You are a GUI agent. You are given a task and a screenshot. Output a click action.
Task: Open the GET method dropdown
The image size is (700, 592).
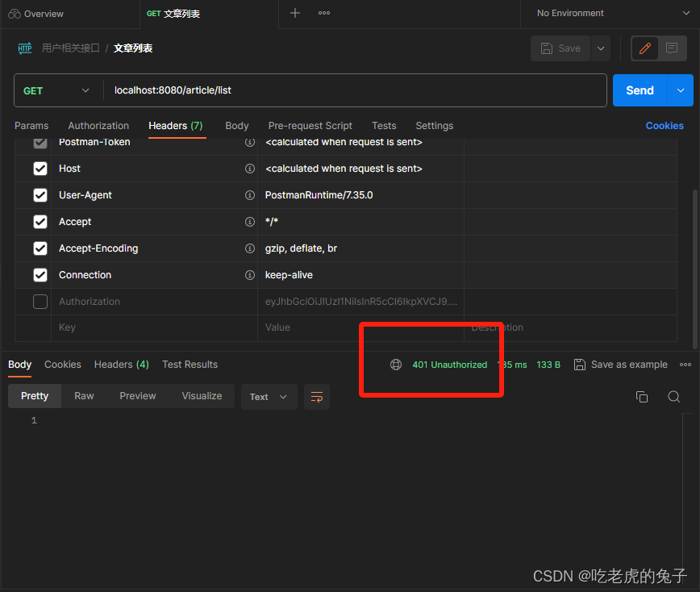point(56,90)
